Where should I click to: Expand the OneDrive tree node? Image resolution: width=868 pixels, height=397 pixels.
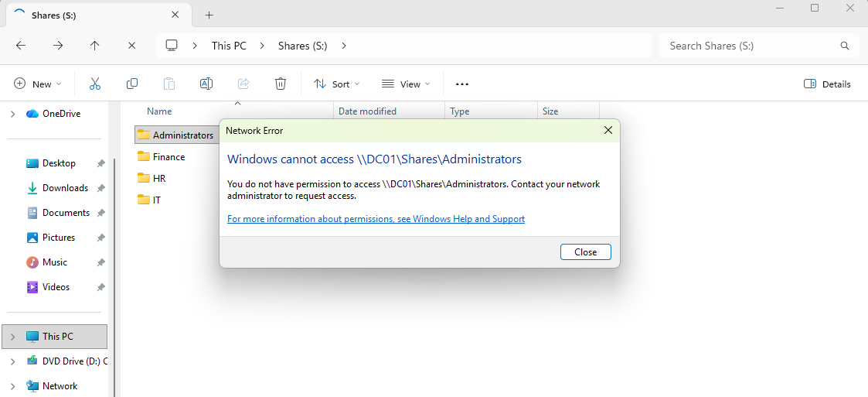pos(12,114)
